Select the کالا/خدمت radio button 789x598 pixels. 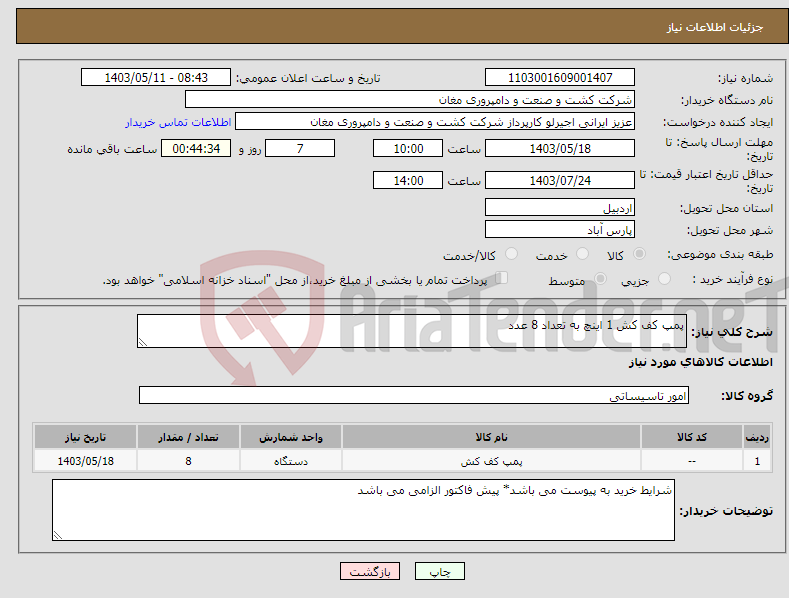click(511, 254)
